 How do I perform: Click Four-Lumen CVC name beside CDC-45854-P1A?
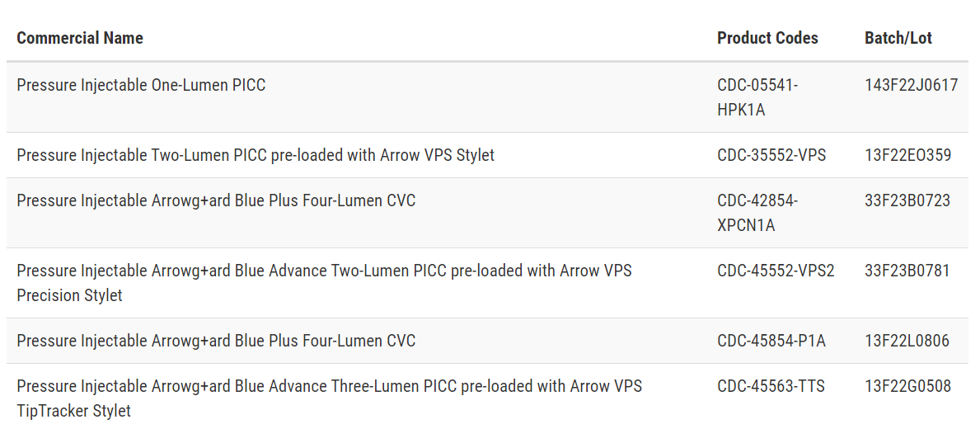coord(216,341)
